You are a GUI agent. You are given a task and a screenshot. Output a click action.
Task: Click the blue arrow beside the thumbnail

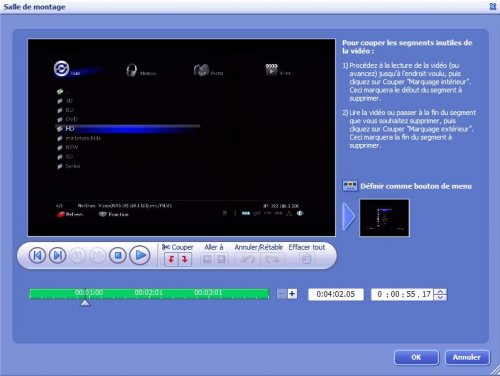[x=349, y=217]
